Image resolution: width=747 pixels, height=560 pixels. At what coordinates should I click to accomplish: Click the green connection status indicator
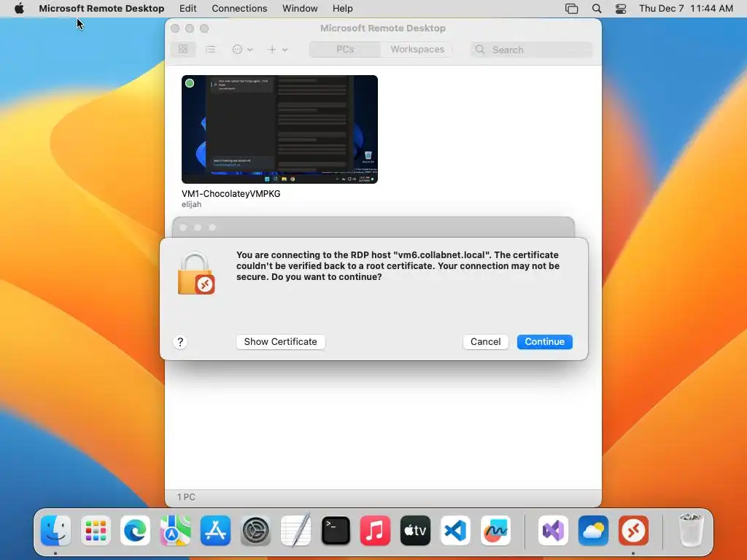[x=190, y=83]
